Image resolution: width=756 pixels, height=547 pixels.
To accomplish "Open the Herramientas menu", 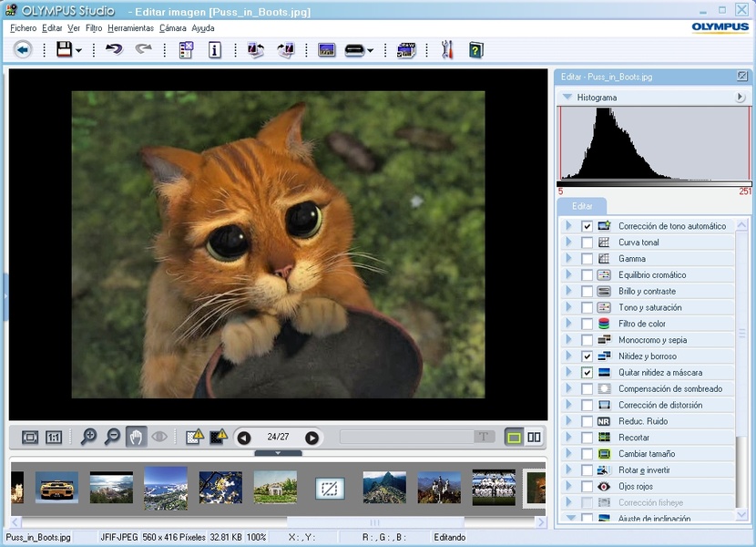I will (x=130, y=28).
